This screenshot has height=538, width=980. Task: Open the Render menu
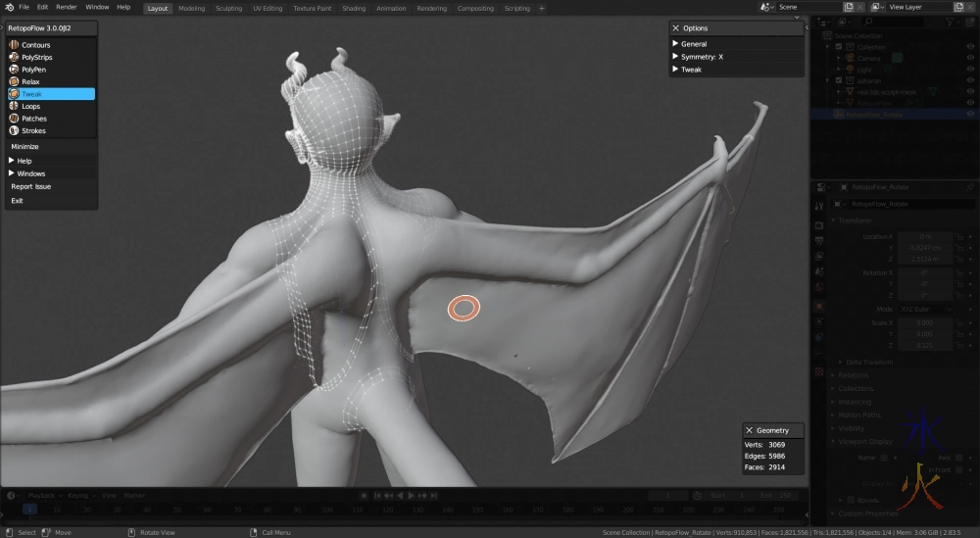coord(67,7)
